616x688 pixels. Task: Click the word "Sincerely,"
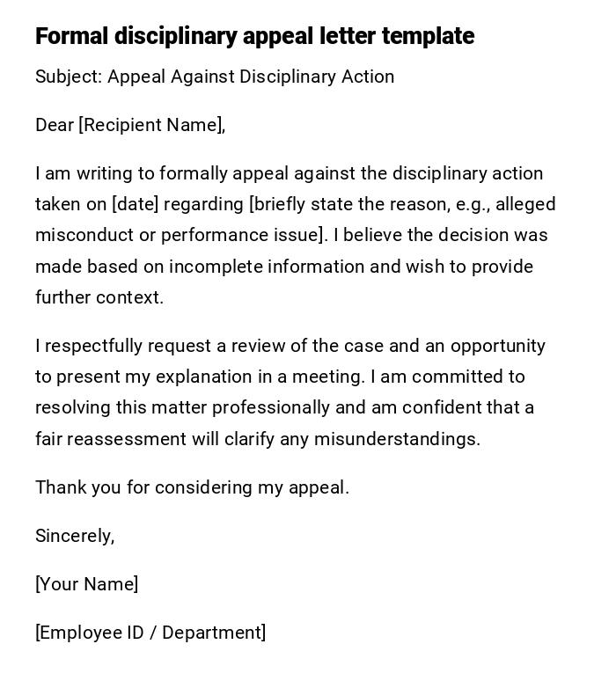pos(75,536)
